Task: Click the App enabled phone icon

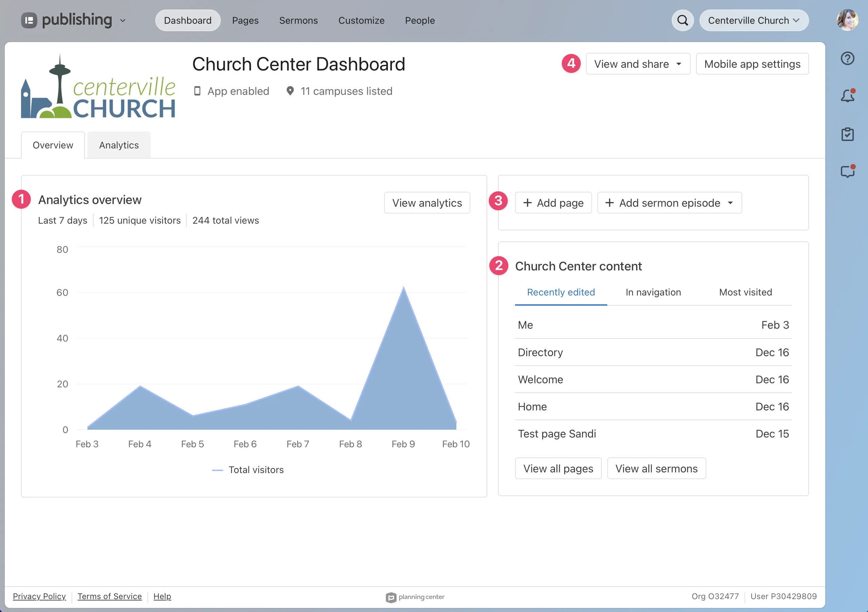Action: tap(197, 91)
